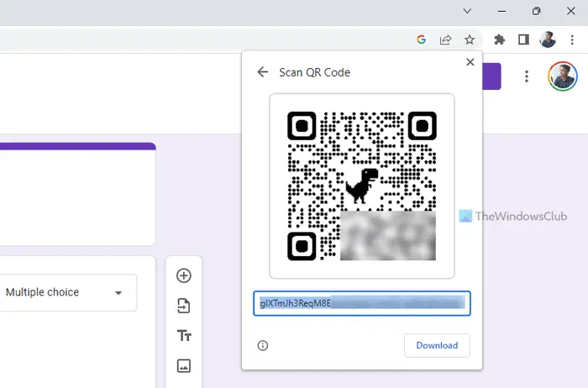
Task: Bookmark this tab with star icon
Action: click(x=469, y=39)
